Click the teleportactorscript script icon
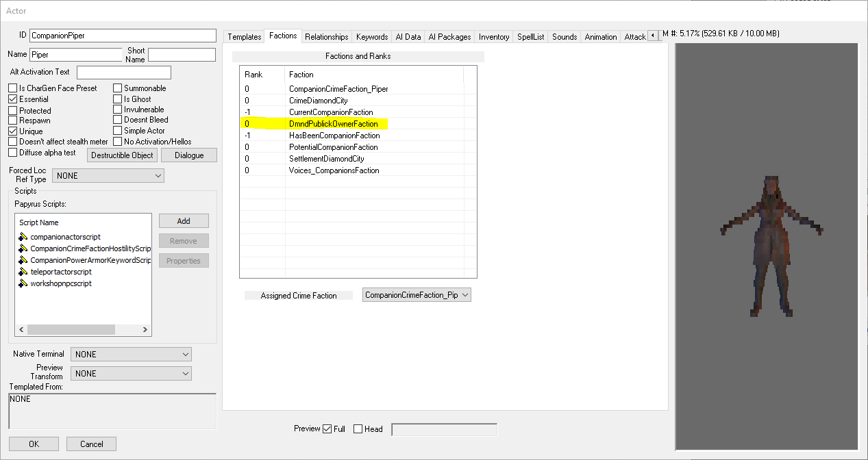 pos(23,272)
